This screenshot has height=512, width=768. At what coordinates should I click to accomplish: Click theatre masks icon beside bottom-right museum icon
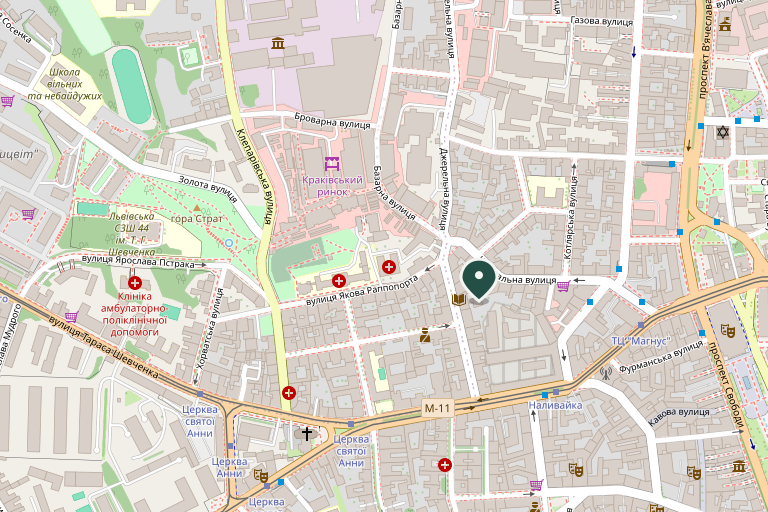(x=694, y=472)
